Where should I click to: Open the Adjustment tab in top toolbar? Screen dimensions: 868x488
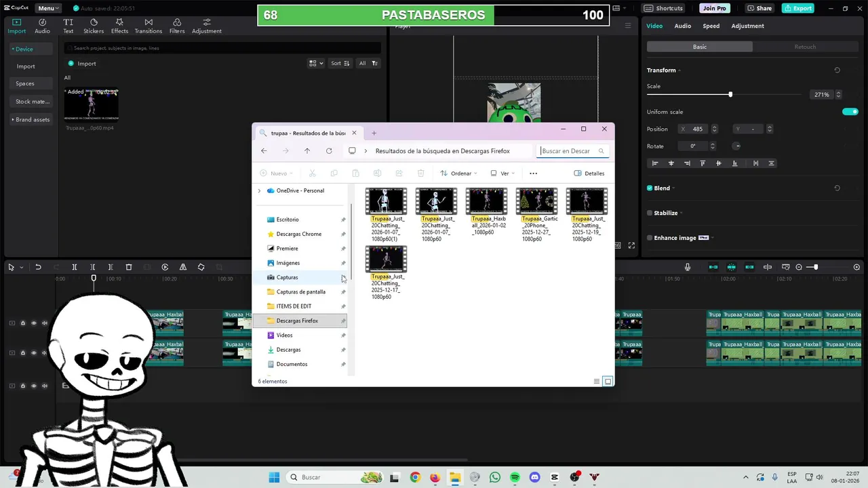point(207,26)
